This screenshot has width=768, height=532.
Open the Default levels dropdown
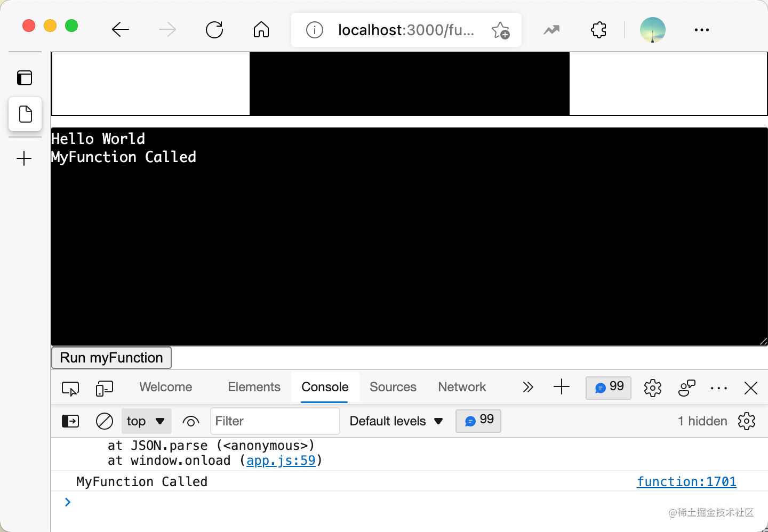[x=396, y=421]
